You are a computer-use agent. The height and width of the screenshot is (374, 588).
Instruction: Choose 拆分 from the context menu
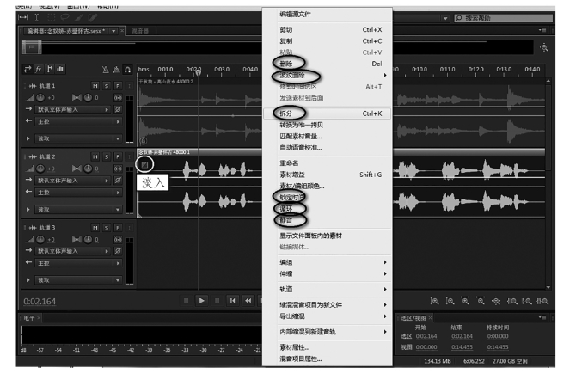point(327,113)
